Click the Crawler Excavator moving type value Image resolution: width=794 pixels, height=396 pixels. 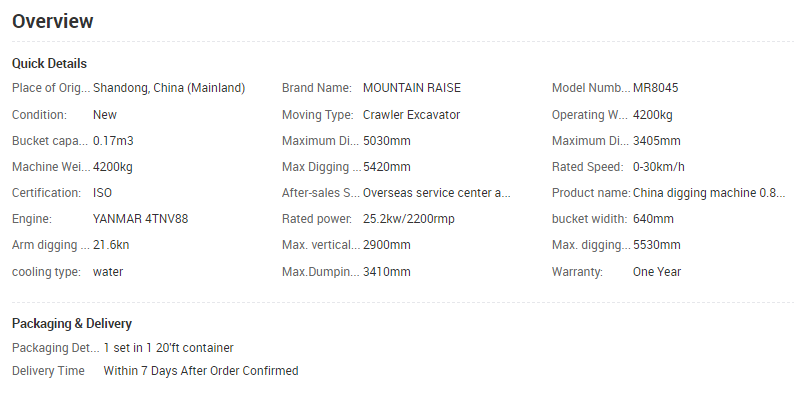[x=411, y=115]
